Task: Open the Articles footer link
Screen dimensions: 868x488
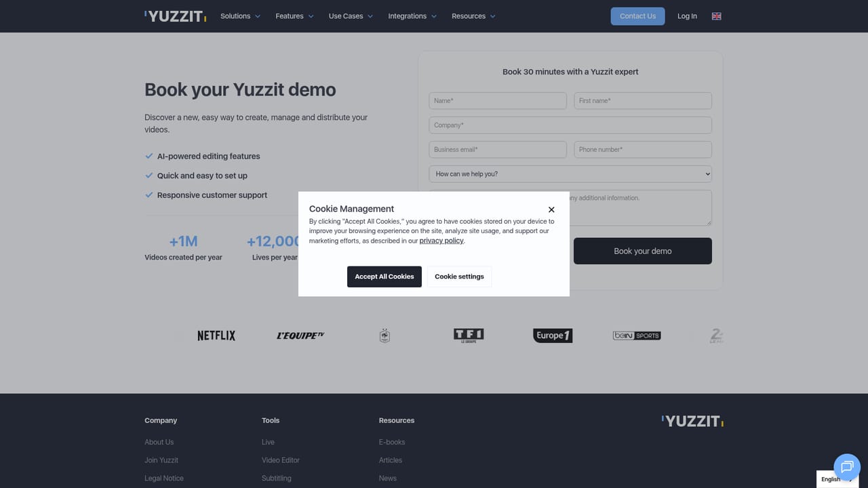Action: click(x=391, y=460)
